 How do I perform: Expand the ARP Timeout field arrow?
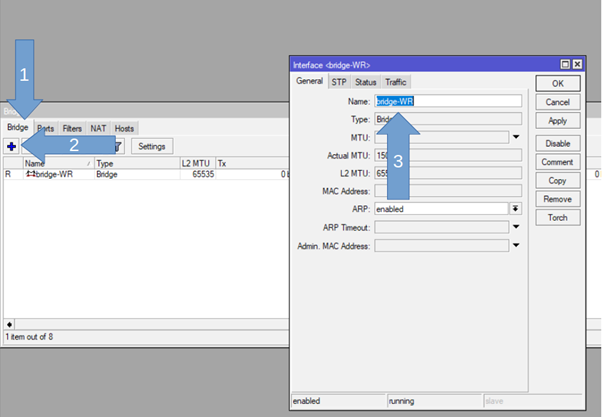[516, 227]
